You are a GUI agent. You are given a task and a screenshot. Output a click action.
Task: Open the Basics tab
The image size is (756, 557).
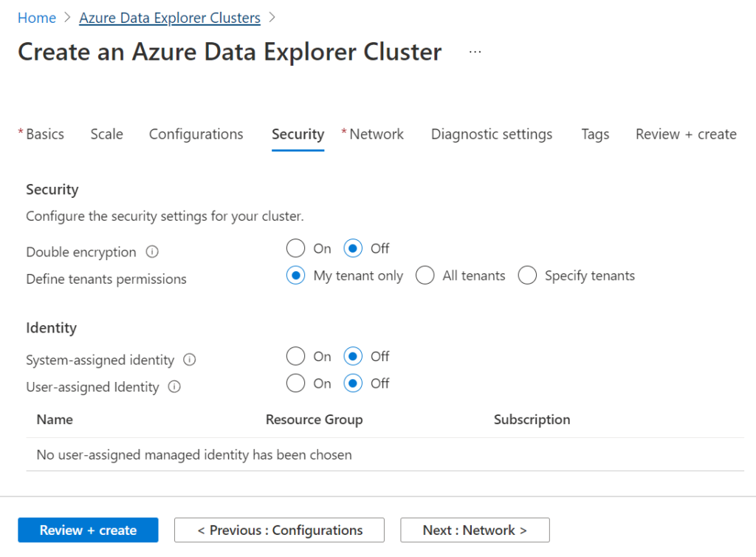pyautogui.click(x=45, y=134)
